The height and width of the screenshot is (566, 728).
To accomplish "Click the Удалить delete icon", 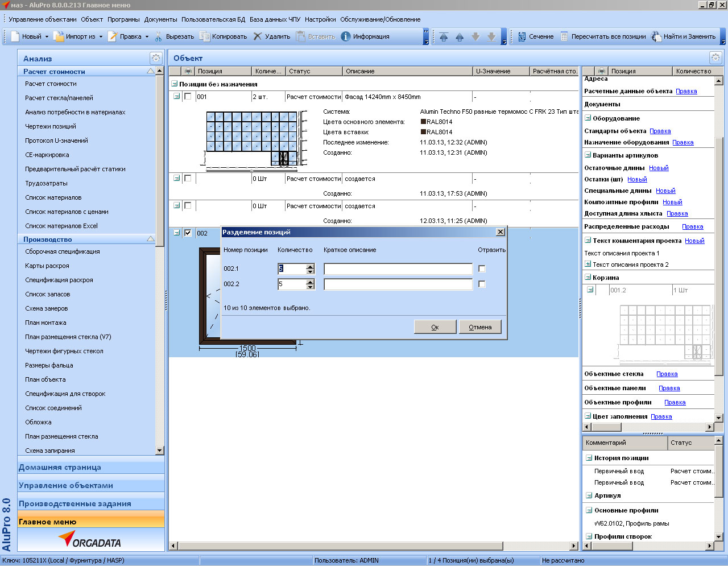I will click(258, 36).
